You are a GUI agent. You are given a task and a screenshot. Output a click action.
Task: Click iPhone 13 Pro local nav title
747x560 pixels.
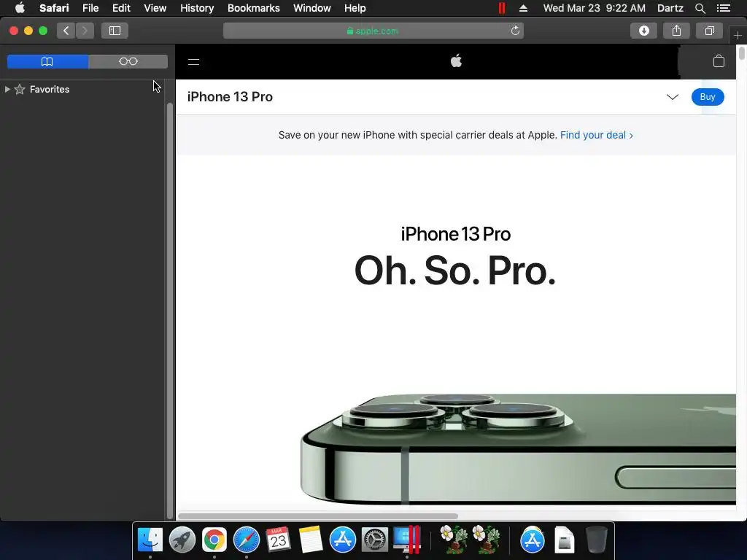pyautogui.click(x=230, y=97)
